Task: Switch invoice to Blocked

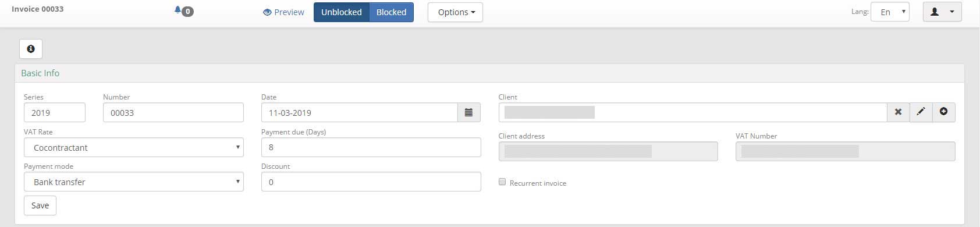Action: tap(392, 12)
